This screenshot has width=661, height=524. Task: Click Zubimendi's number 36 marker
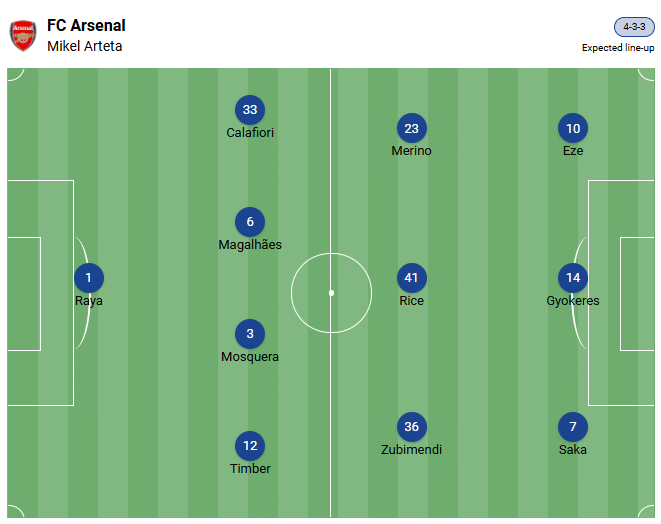click(x=411, y=427)
